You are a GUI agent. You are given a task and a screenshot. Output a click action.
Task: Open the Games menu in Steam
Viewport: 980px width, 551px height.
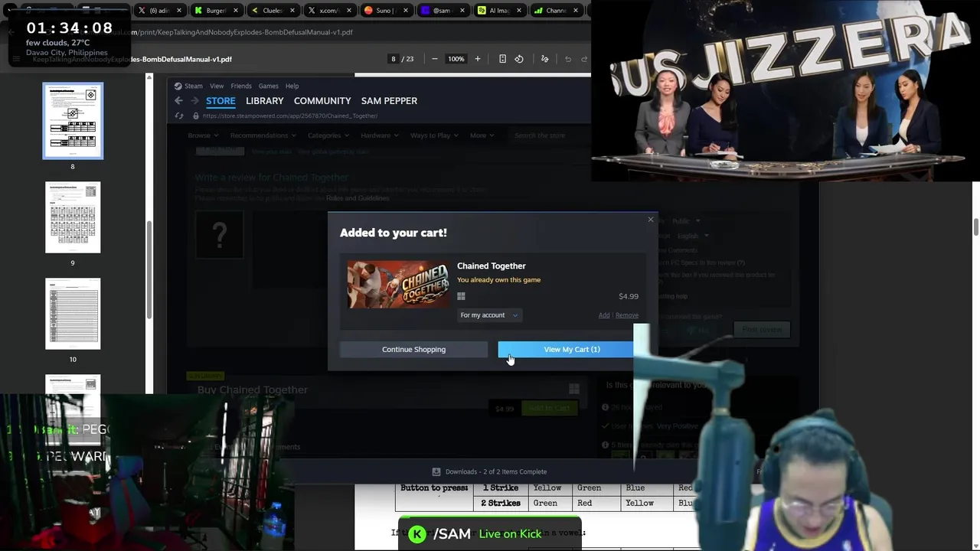268,86
